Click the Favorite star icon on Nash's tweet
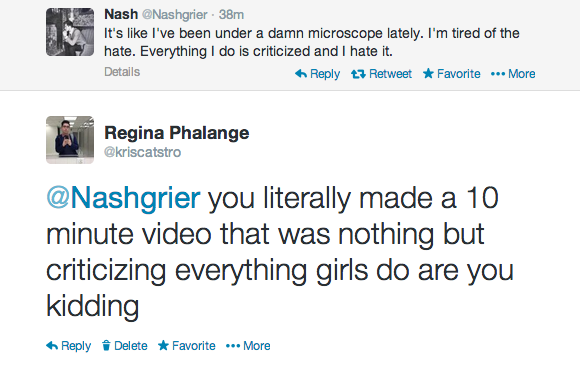Image resolution: width=580 pixels, height=365 pixels. click(428, 73)
